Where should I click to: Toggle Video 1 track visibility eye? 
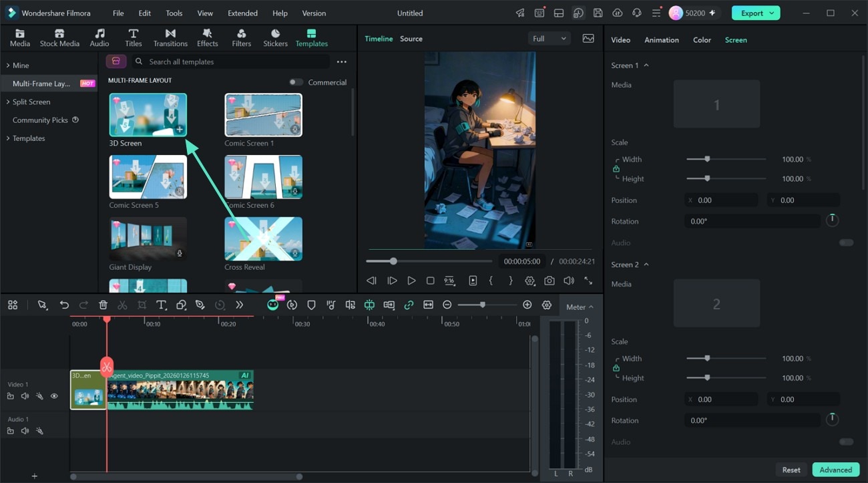(x=54, y=396)
